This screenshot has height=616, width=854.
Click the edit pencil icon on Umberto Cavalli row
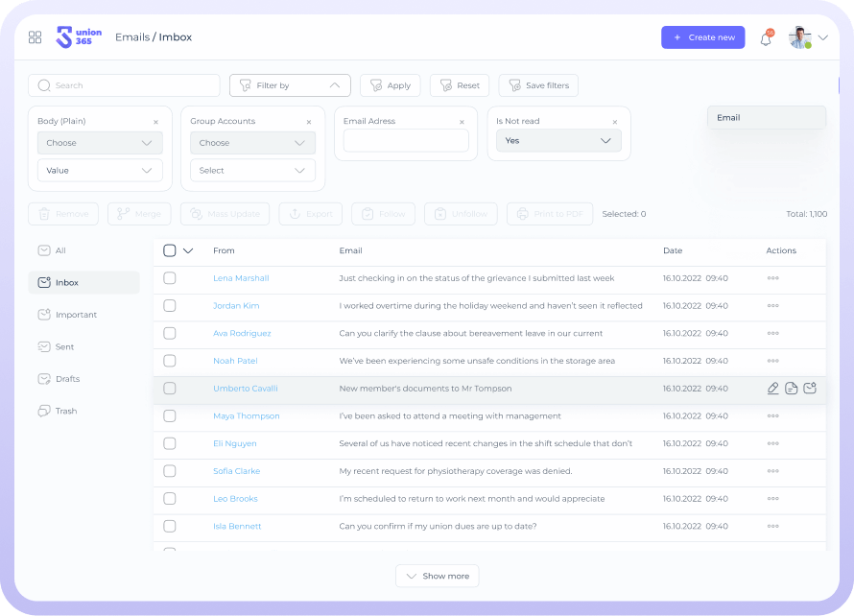pos(773,389)
